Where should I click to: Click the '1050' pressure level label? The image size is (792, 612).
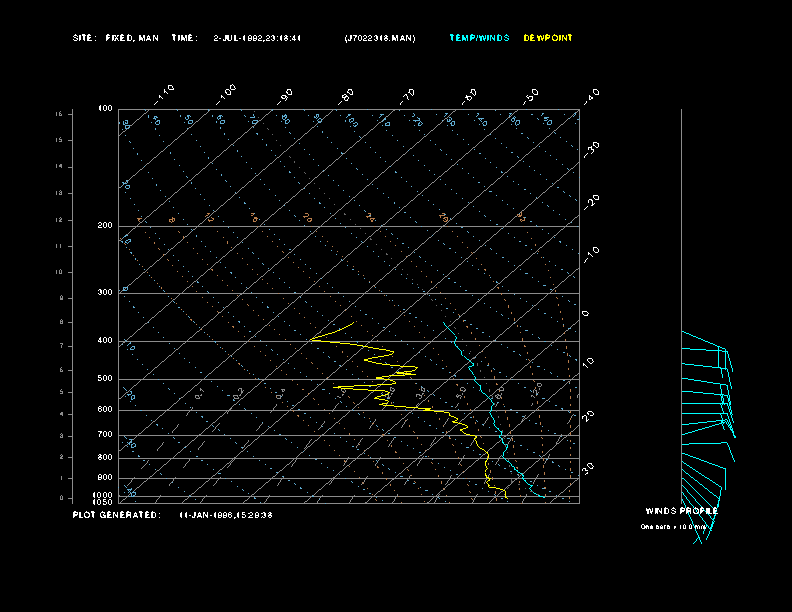[x=103, y=502]
